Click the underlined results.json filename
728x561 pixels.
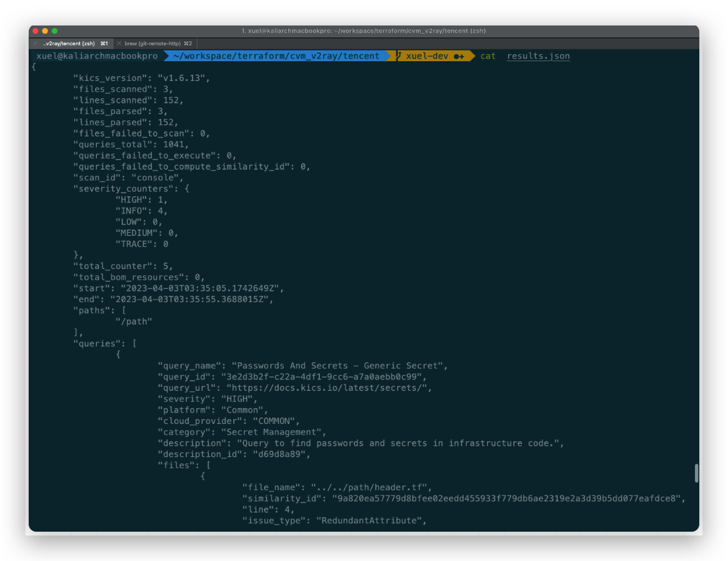coord(538,55)
